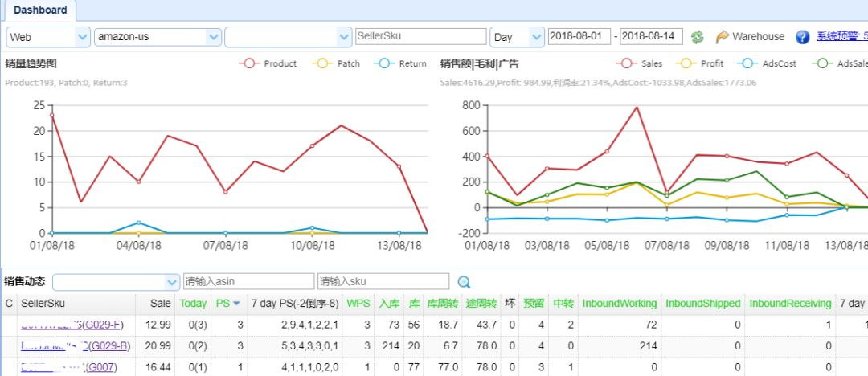The width and height of the screenshot is (868, 376).
Task: Click the InboundWorking column header
Action: (x=620, y=304)
